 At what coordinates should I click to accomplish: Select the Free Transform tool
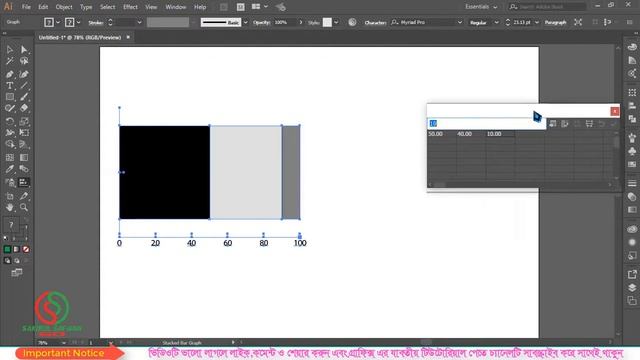[24, 133]
